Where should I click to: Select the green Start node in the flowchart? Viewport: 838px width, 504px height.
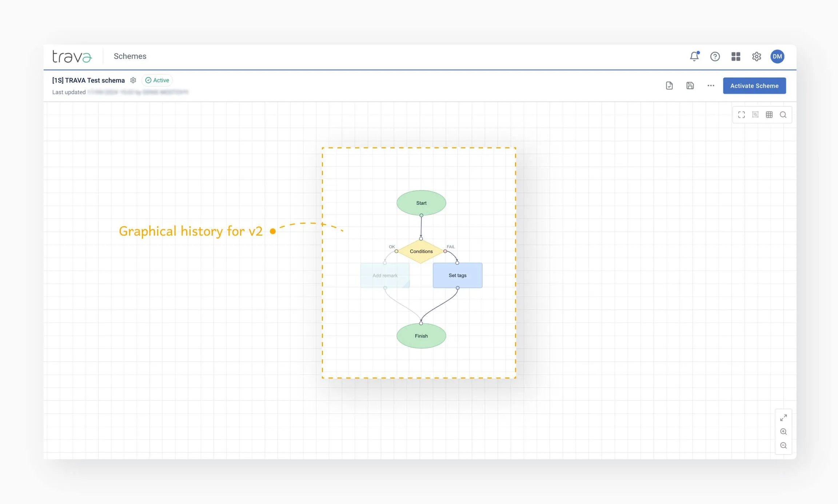tap(421, 203)
